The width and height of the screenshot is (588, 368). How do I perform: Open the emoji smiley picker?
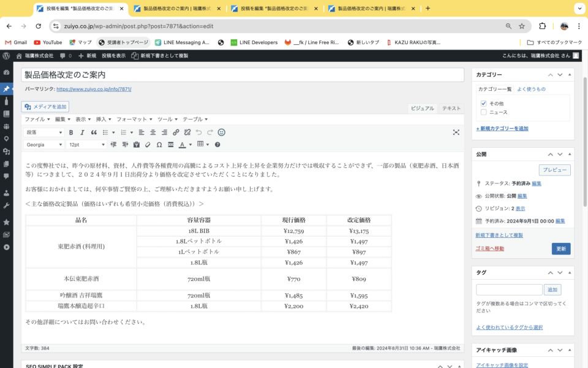coord(222,132)
